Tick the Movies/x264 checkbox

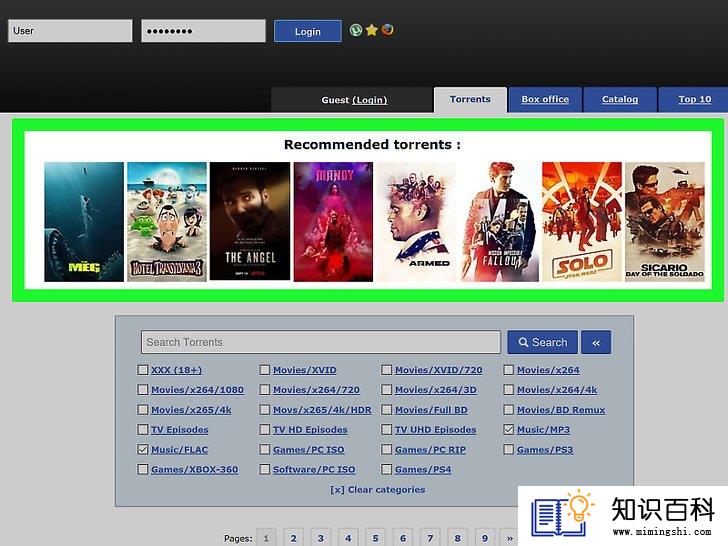(508, 370)
